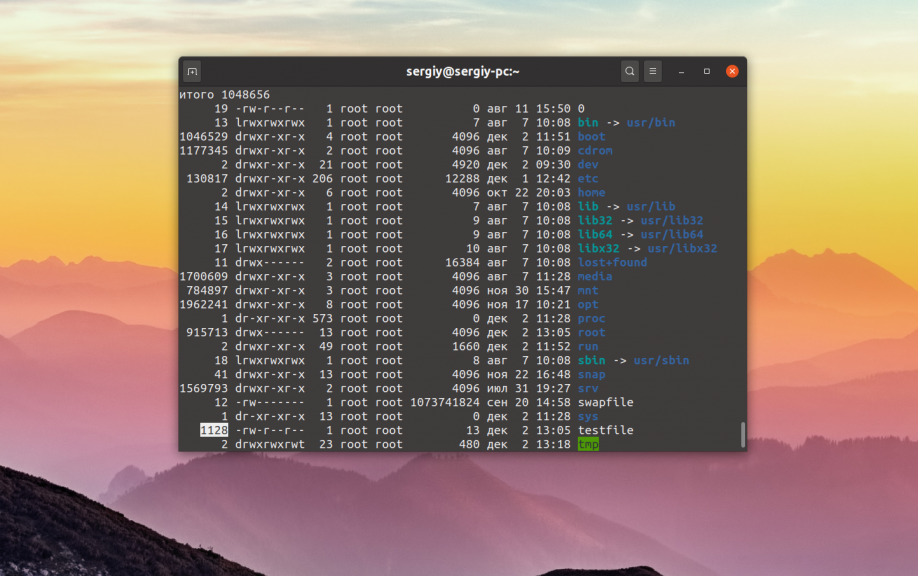Close the terminal window
This screenshot has height=576, width=918.
tap(732, 71)
